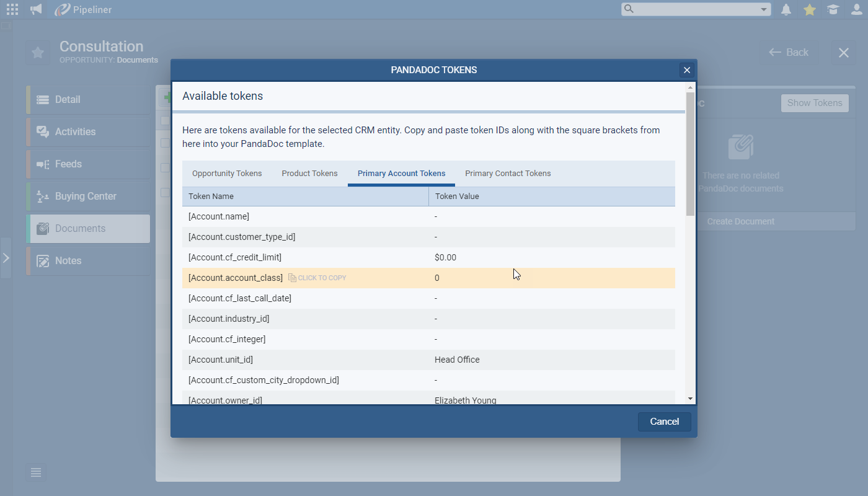
Task: Click the megaphone announcements icon
Action: click(x=37, y=9)
